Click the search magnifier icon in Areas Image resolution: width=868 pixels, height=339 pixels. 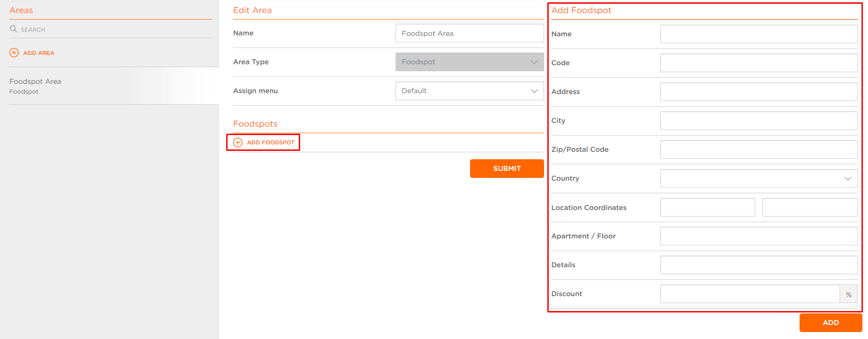[x=13, y=29]
